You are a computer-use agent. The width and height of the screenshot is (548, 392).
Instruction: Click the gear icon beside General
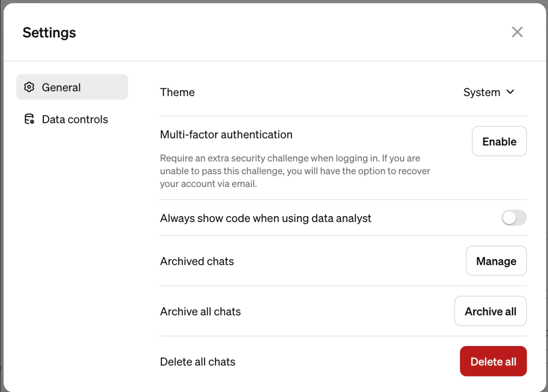(29, 87)
